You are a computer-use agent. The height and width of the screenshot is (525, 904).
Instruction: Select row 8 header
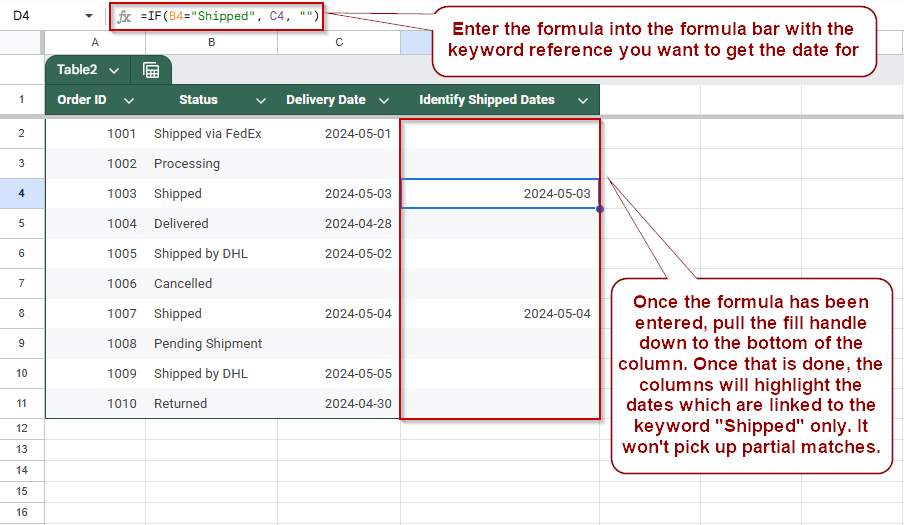(x=21, y=313)
